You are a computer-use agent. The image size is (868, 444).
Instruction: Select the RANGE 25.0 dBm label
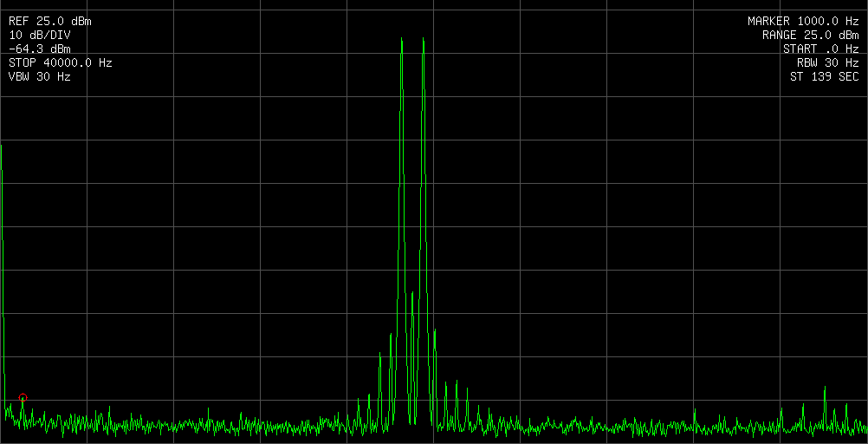coord(811,36)
